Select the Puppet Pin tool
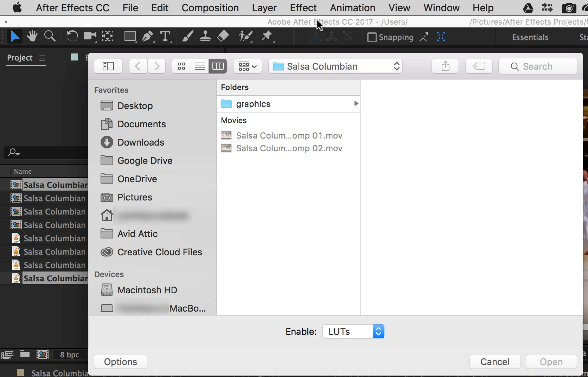Screen dimensions: 588x377 [x=267, y=36]
